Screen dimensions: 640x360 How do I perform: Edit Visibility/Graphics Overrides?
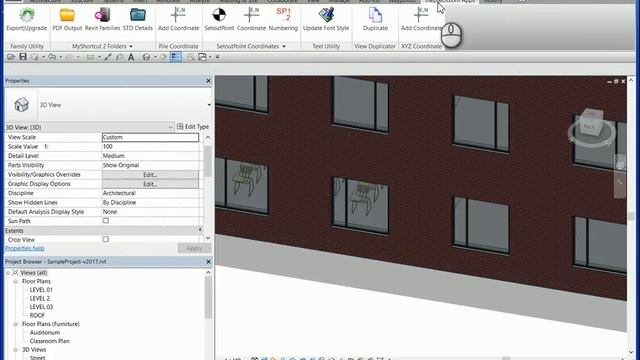pos(150,175)
